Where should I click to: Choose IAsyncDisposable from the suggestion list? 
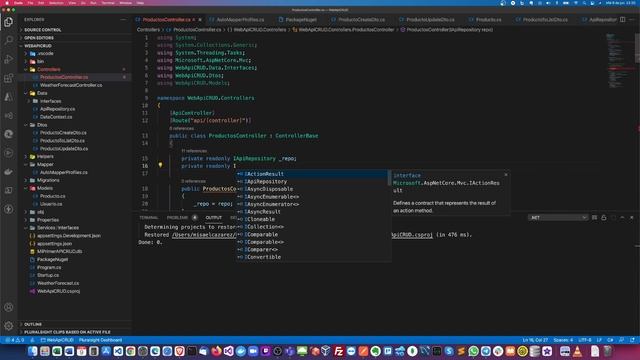point(312,189)
